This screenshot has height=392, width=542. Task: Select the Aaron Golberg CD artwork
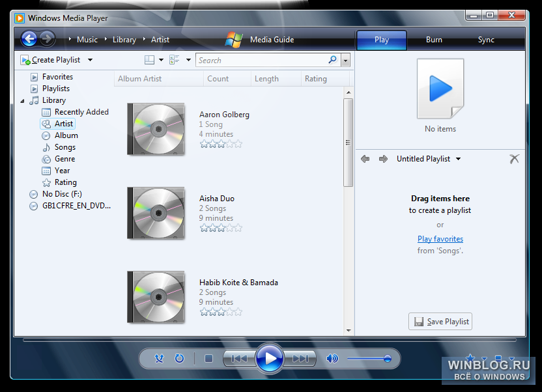click(156, 129)
